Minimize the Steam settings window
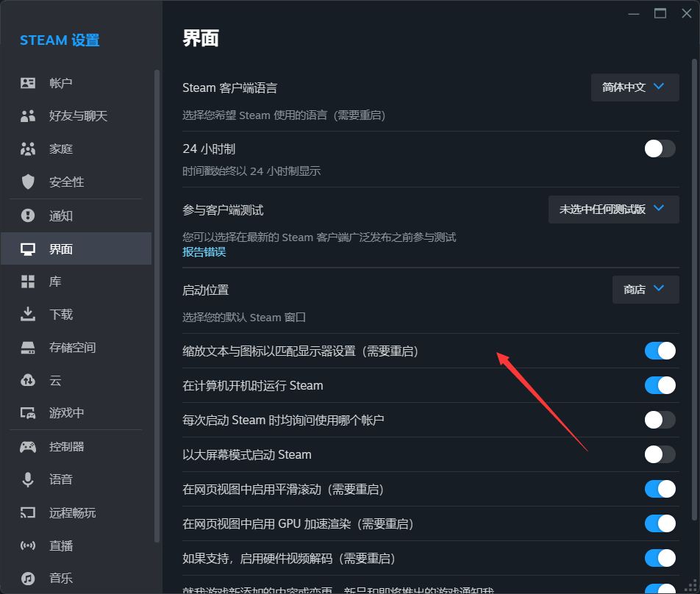The height and width of the screenshot is (594, 700). [x=634, y=14]
